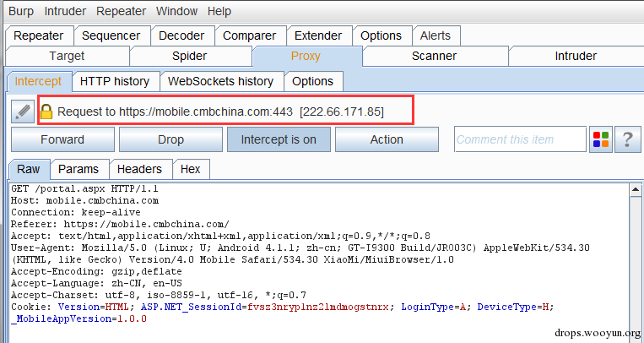Switch to the Sequencer tab
The height and width of the screenshot is (343, 644).
(111, 35)
